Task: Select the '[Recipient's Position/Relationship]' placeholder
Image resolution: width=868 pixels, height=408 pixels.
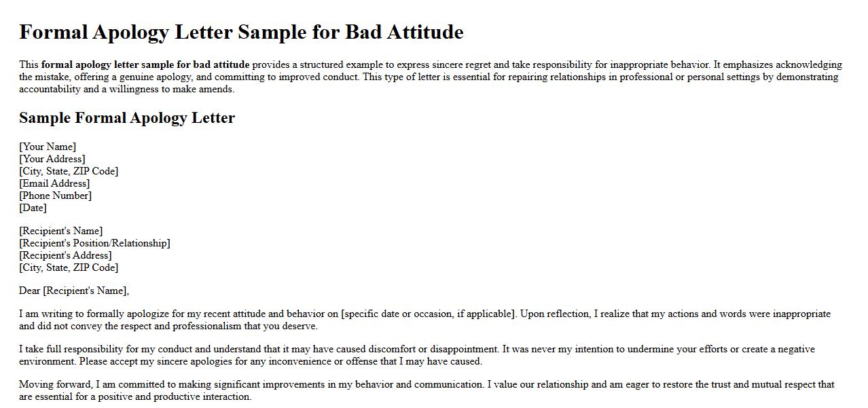Action: point(94,243)
